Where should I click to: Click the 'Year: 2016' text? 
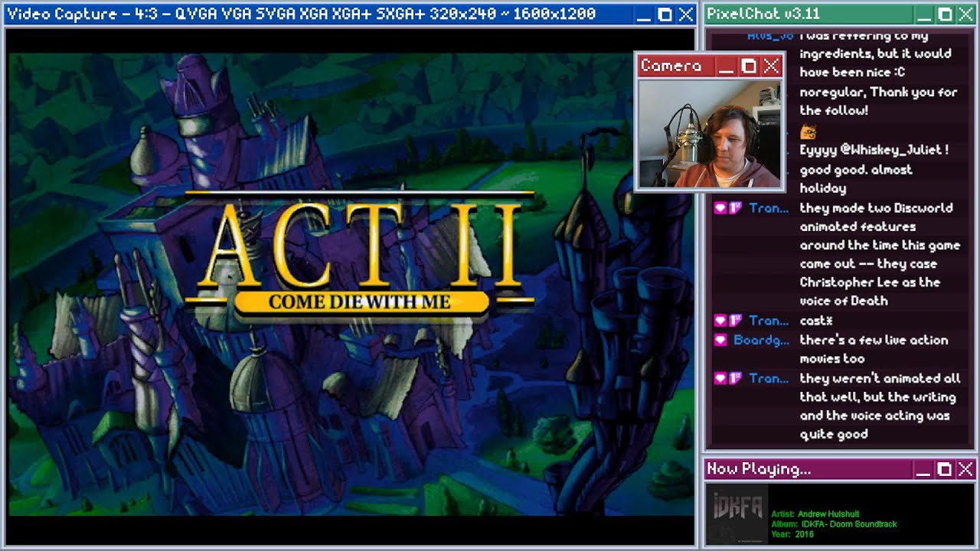[793, 534]
